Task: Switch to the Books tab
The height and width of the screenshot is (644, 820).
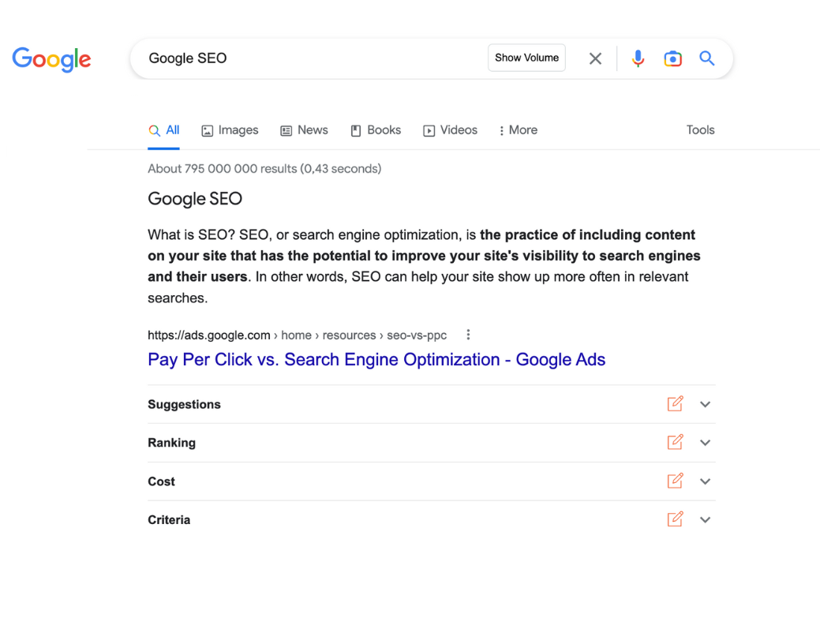Action: coord(376,130)
